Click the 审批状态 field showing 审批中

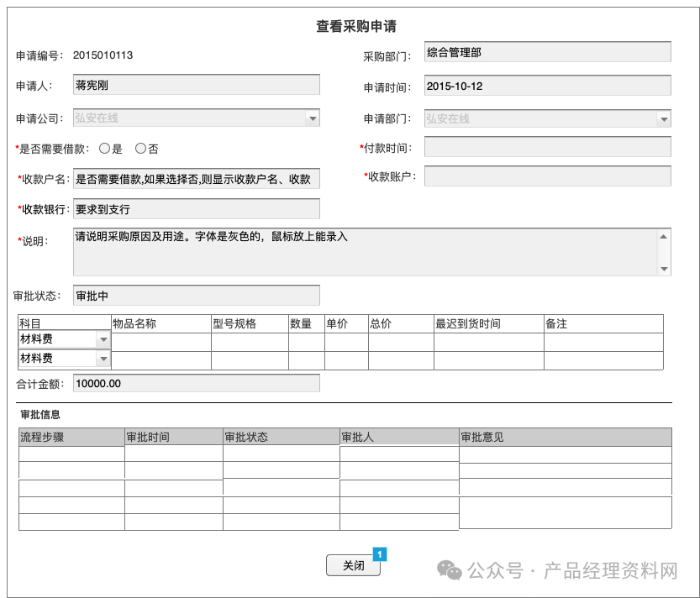(x=197, y=296)
